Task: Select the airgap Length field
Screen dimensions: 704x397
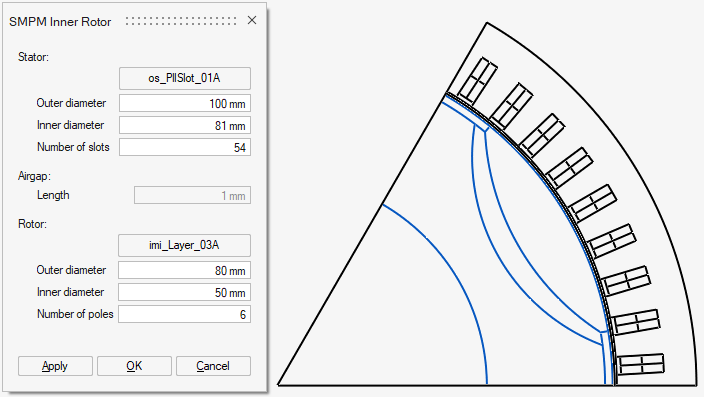Action: coord(192,195)
